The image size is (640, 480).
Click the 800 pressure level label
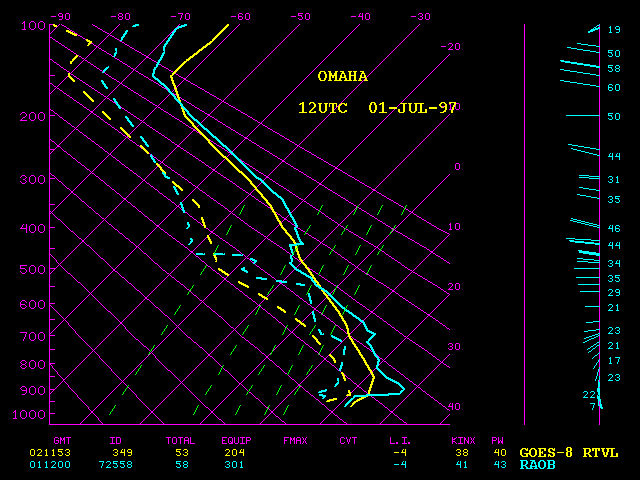click(x=33, y=364)
